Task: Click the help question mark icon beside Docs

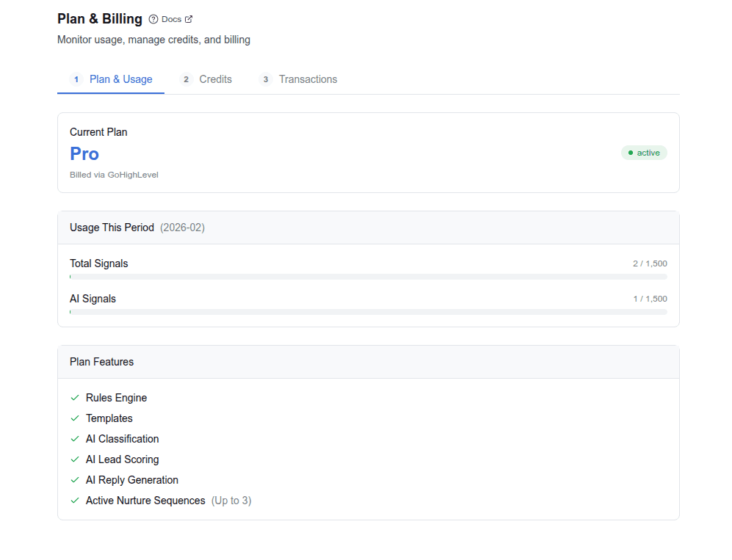Action: pos(153,18)
